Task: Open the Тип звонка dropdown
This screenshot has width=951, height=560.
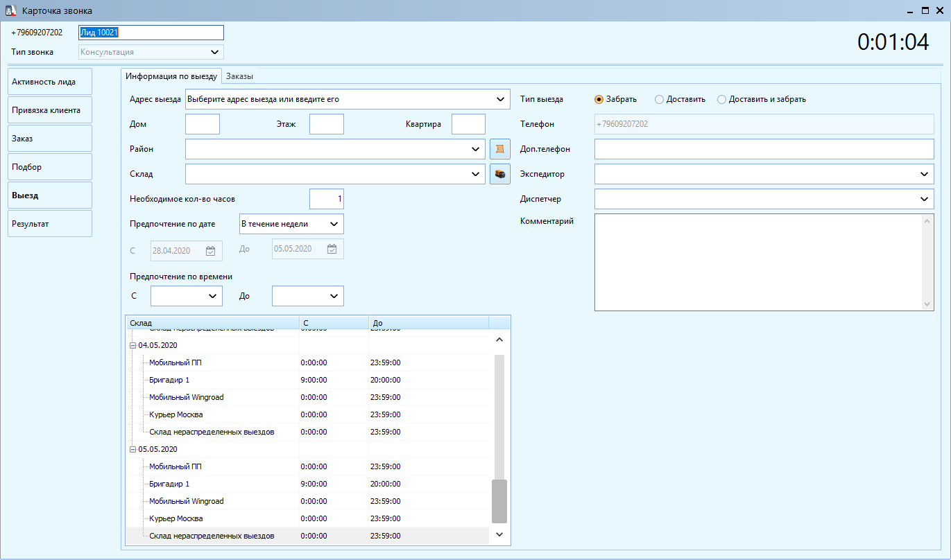Action: pos(214,52)
